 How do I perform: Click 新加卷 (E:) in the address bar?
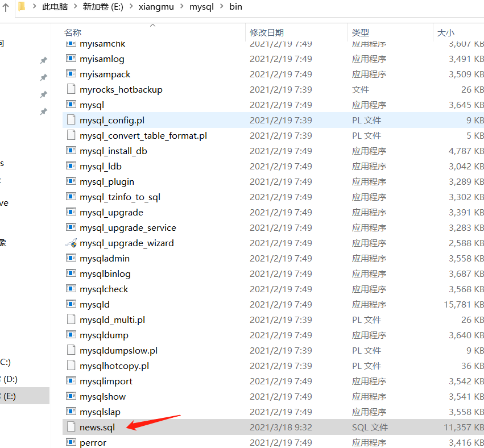pos(102,7)
